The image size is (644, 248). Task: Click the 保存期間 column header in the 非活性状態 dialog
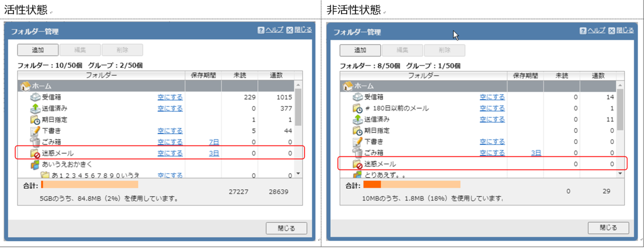[x=525, y=75]
